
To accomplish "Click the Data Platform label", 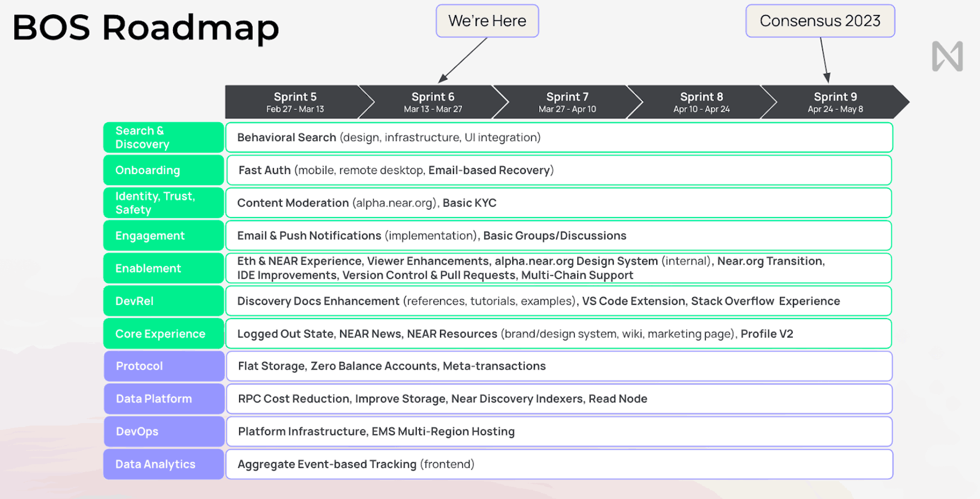I will coord(164,399).
